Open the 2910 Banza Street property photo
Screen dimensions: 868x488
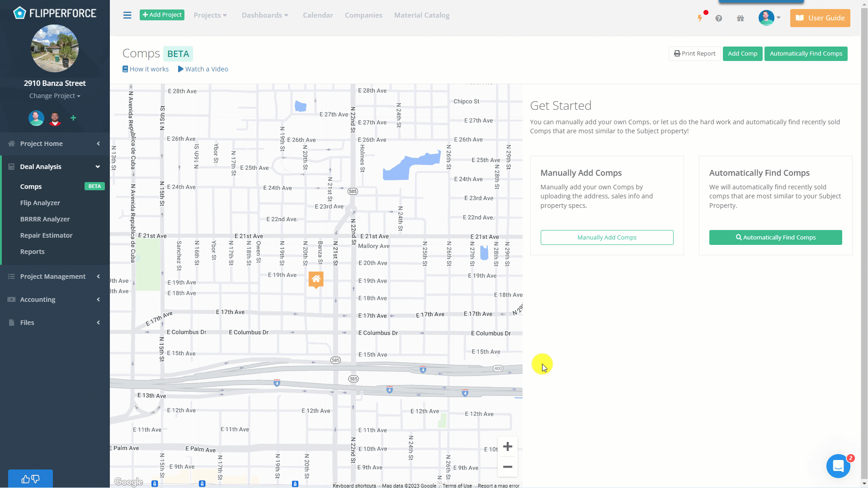point(55,48)
